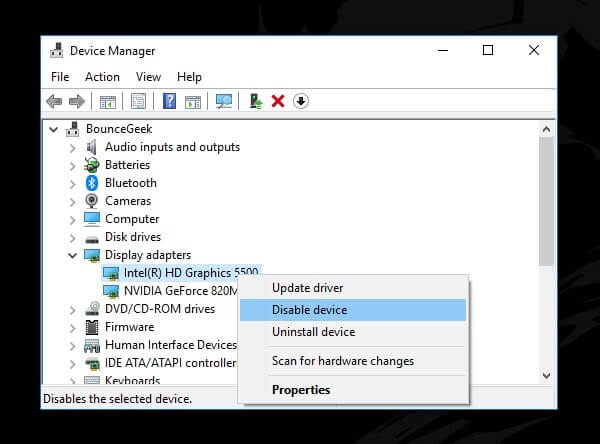Click the DVD/CD-ROM drives icon
Viewport: 600px width, 444px height.
coord(92,309)
